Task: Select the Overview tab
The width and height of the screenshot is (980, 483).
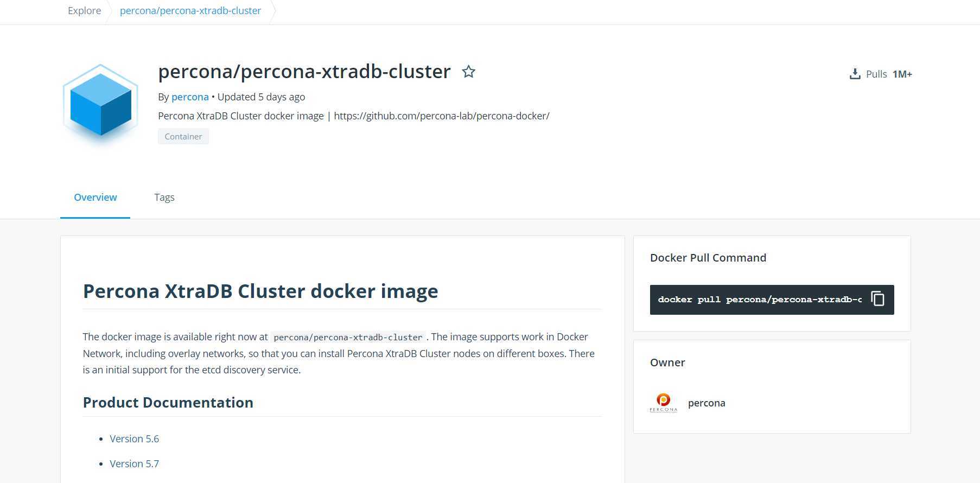Action: point(95,198)
